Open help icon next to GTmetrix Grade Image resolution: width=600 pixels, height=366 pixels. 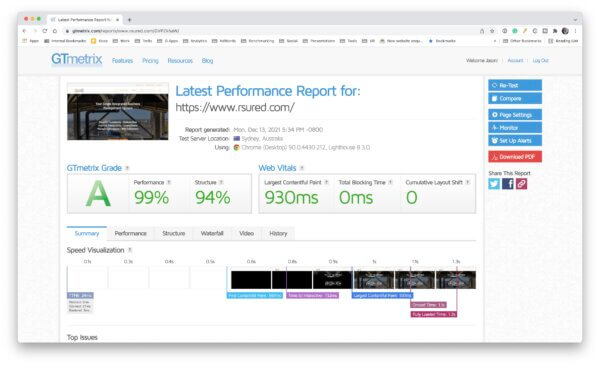click(127, 168)
